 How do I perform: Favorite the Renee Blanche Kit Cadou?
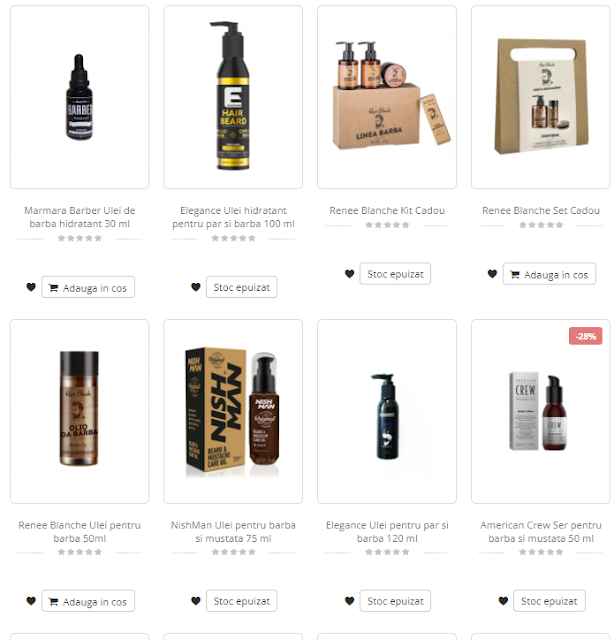[349, 273]
